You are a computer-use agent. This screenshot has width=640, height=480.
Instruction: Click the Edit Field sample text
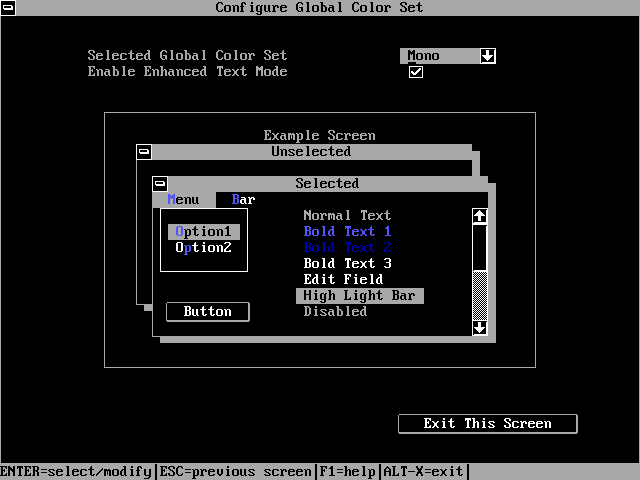(343, 280)
